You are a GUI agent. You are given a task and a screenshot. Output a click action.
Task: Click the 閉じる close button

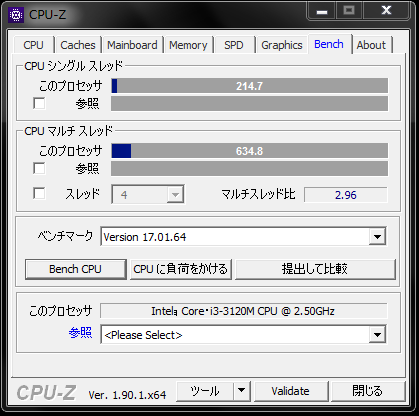(368, 391)
